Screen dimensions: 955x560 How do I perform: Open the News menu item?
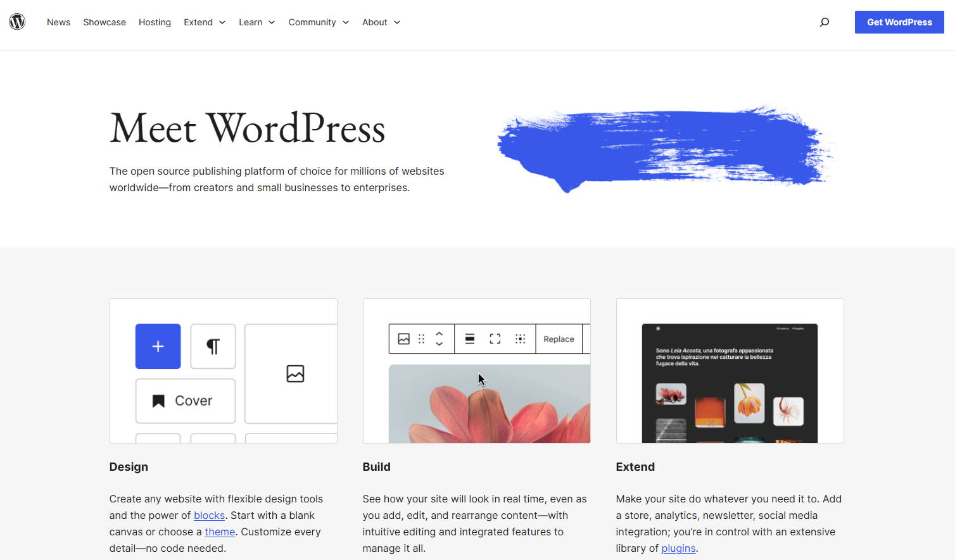point(58,22)
